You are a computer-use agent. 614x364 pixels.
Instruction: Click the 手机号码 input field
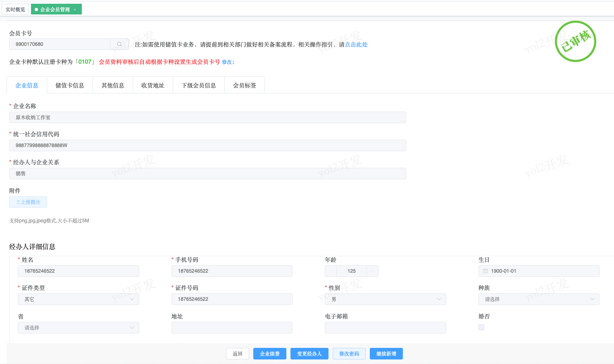(x=232, y=271)
